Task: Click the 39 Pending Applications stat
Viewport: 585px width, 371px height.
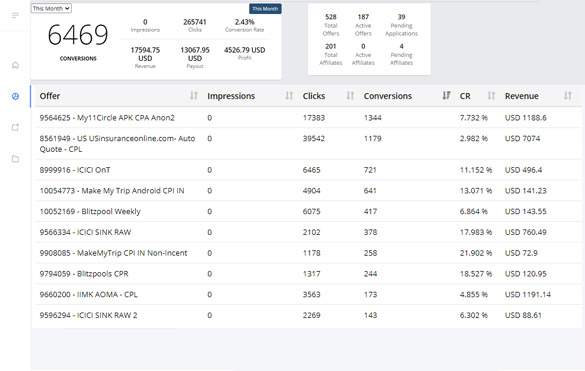Action: tap(401, 25)
